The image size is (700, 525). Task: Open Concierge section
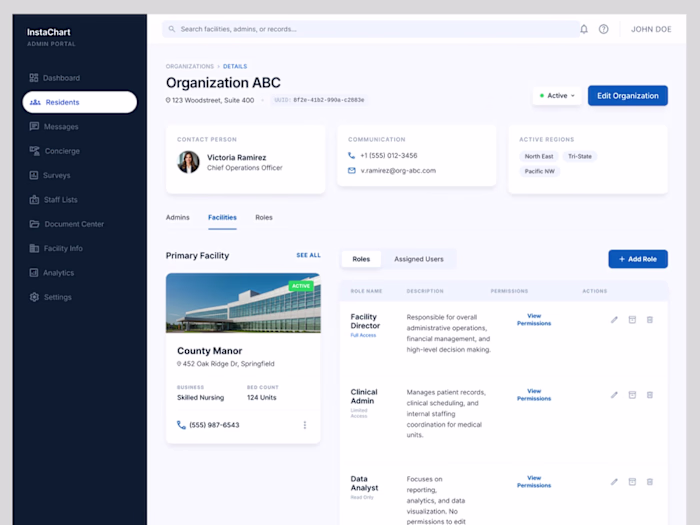point(54,151)
